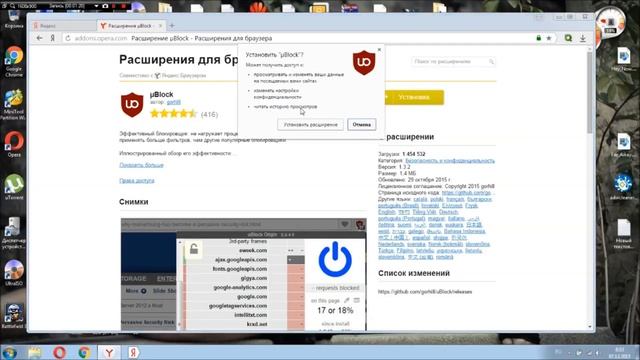Click the Диспетчер устройств desktop icon
Screen dimensions: 640x360
(x=13, y=233)
